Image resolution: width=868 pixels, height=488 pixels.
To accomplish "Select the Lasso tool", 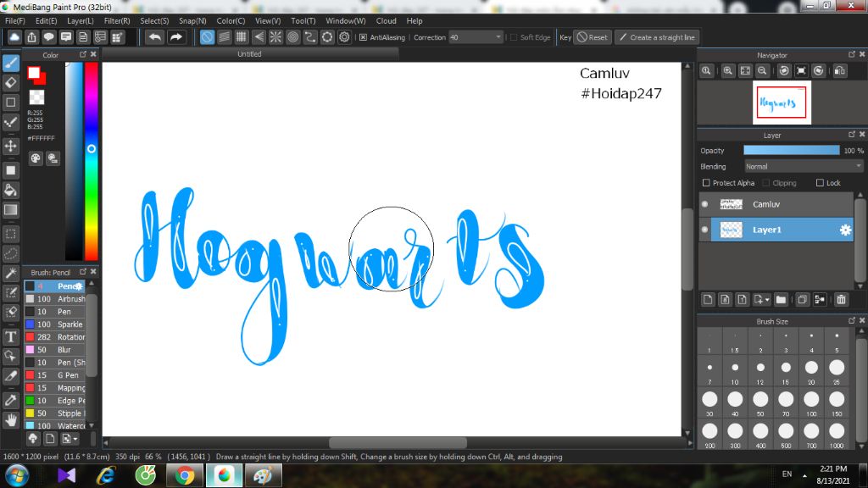I will (x=10, y=253).
